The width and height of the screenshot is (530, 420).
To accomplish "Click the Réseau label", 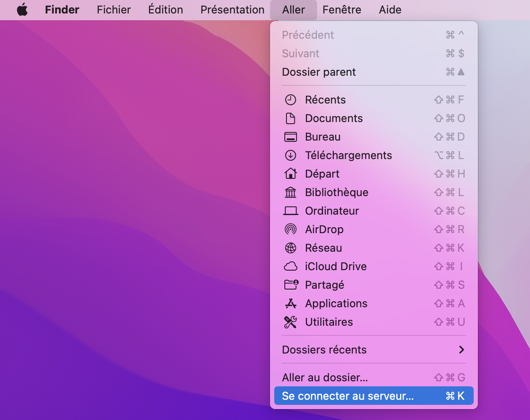I will pos(323,248).
